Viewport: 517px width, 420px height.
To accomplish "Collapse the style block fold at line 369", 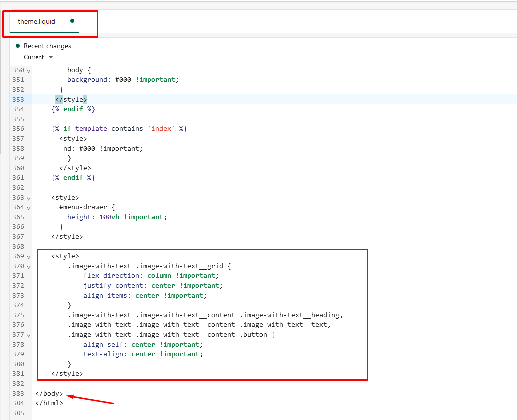I will point(29,257).
